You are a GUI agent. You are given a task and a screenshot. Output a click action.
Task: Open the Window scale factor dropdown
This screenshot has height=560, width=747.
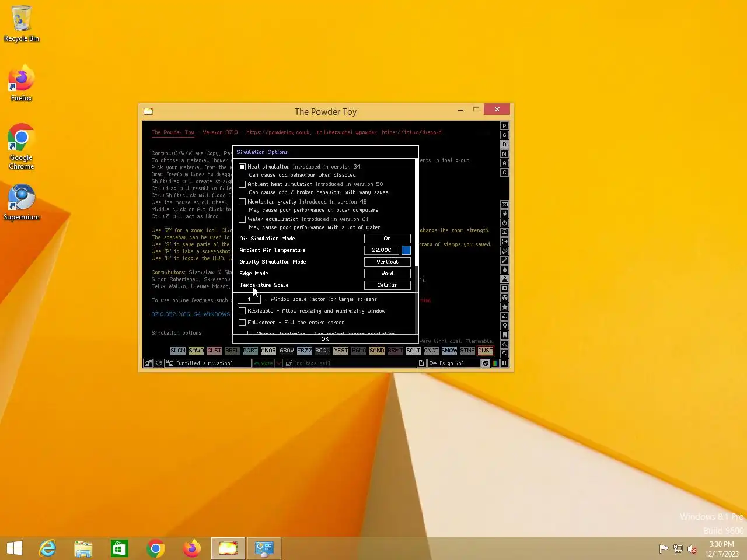249,299
